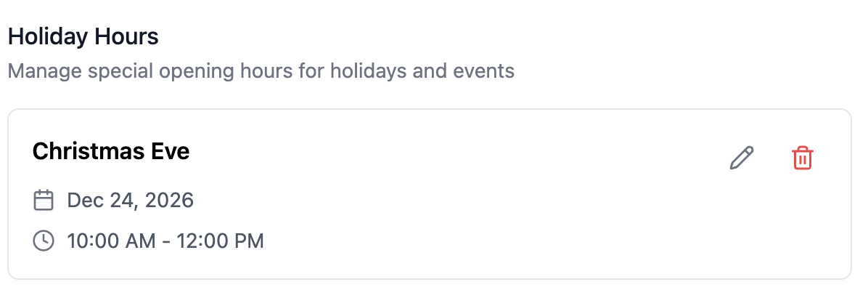Image resolution: width=868 pixels, height=298 pixels.
Task: Click the month Dec in the date
Action: (x=83, y=200)
